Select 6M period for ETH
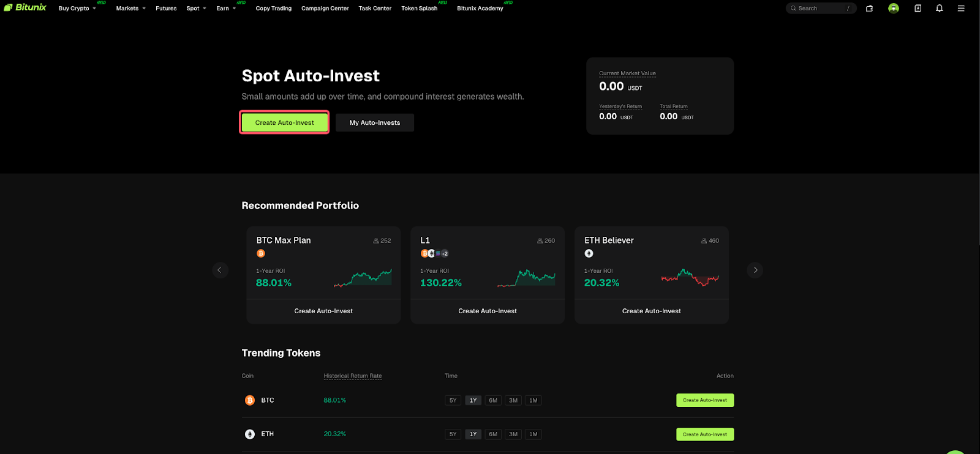 point(493,434)
